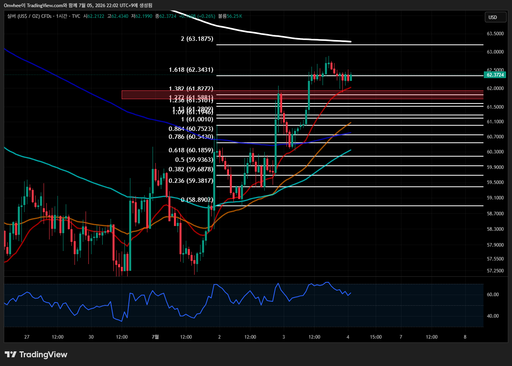Click the 30 date on time axis
This screenshot has width=512, height=366.
tap(91, 337)
